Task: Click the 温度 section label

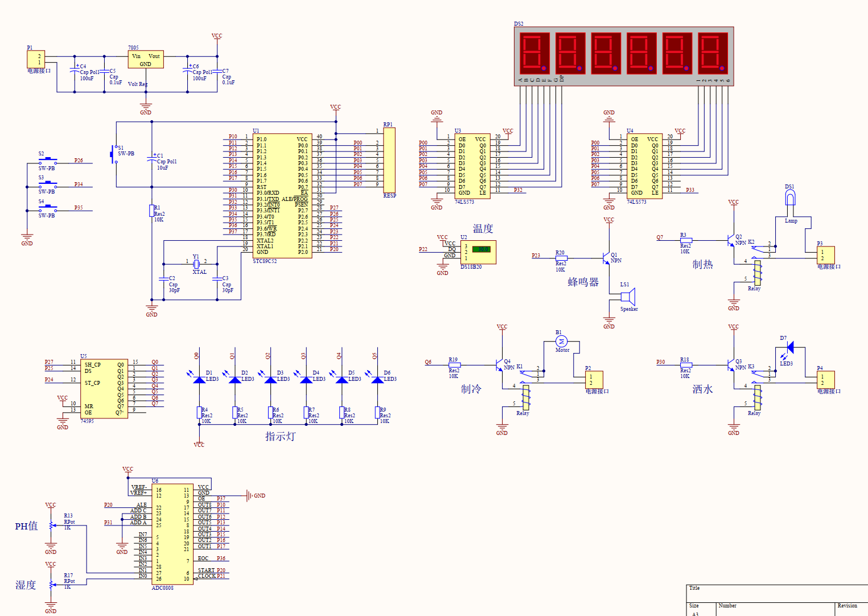Action: click(x=483, y=229)
